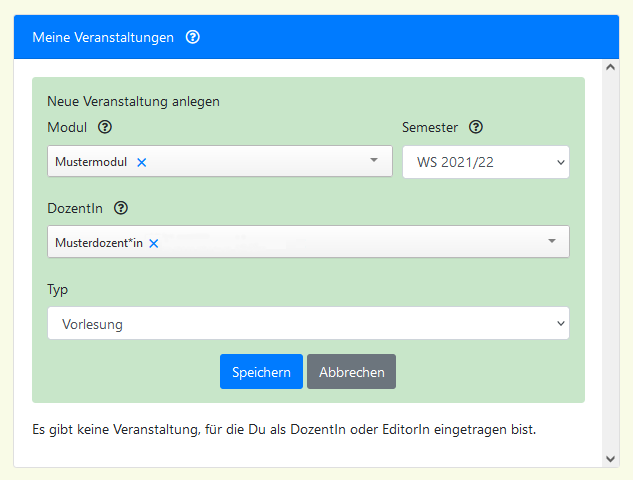The width and height of the screenshot is (633, 480).
Task: Select the Mustermodul tag label
Action: coord(91,162)
